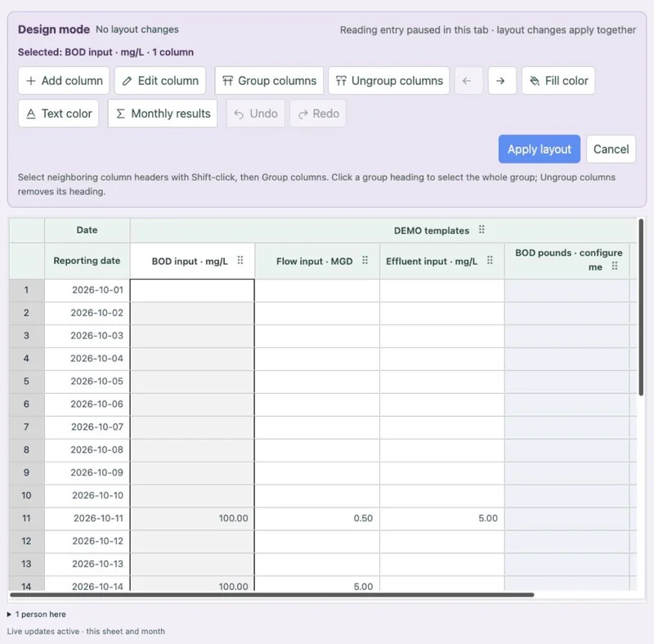This screenshot has width=654, height=644.
Task: Apply layout changes
Action: pos(540,149)
